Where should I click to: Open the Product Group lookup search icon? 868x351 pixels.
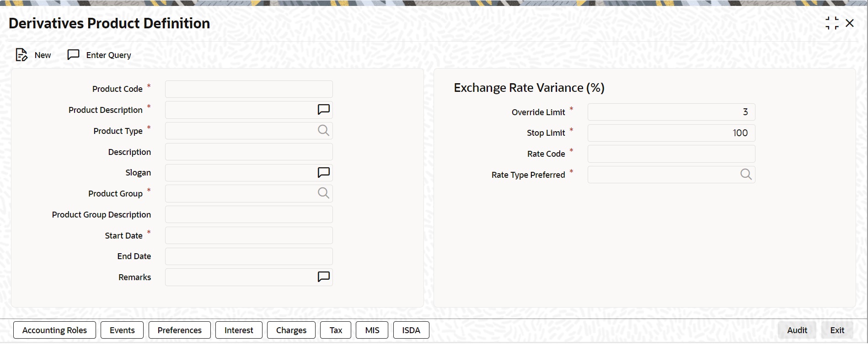pyautogui.click(x=323, y=193)
